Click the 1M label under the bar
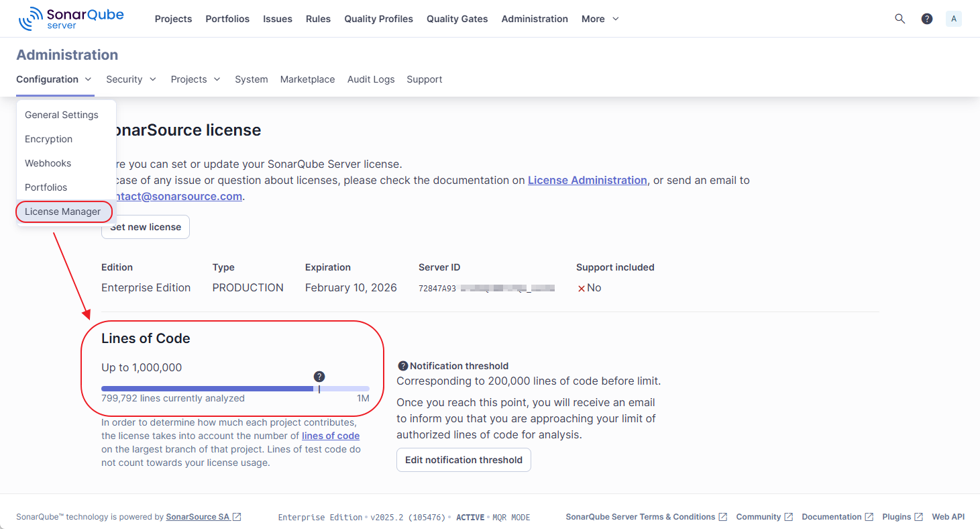 [x=363, y=398]
